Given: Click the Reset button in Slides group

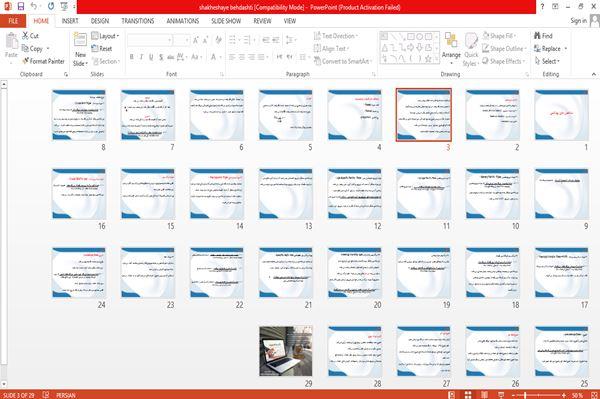Looking at the screenshot, I should click(x=102, y=49).
